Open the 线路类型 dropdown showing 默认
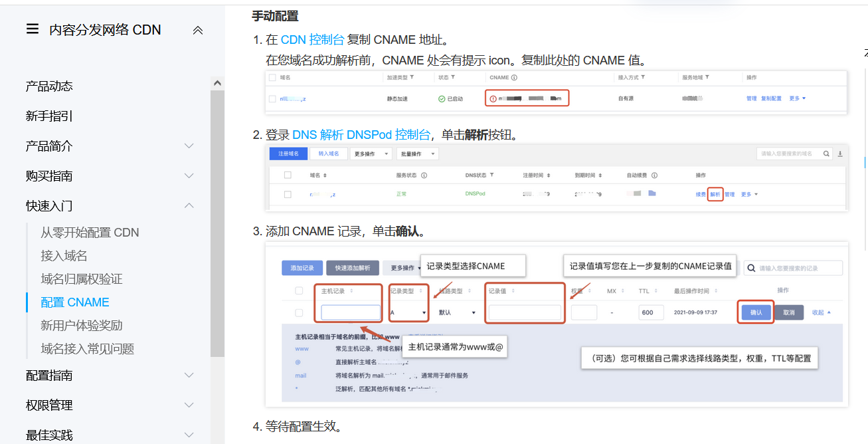 [458, 312]
